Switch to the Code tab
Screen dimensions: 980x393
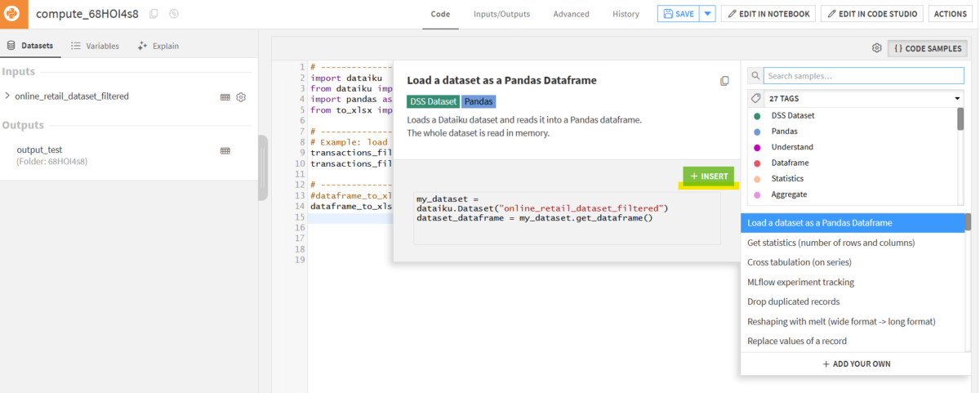440,14
